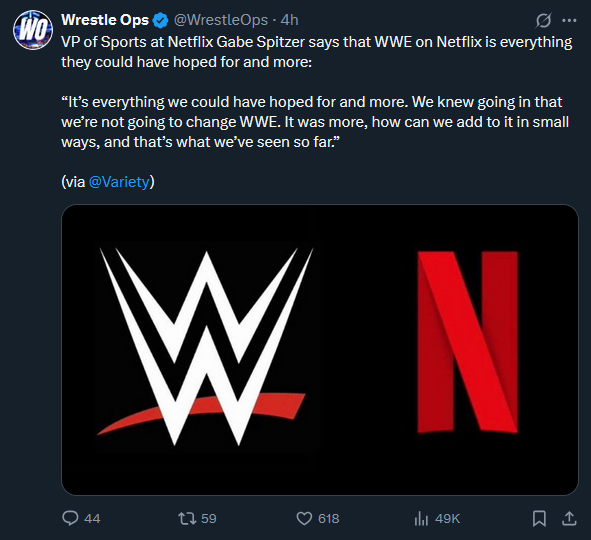Image resolution: width=591 pixels, height=540 pixels.
Task: Bookmark this Wrestle Ops post
Action: tap(539, 518)
